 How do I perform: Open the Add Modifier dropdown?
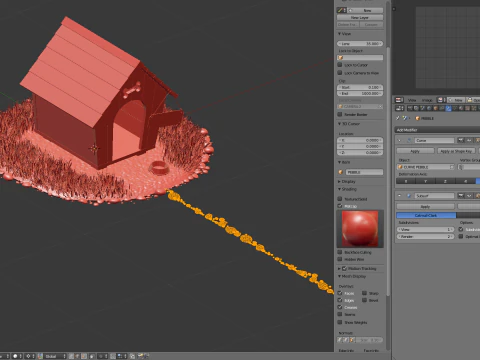(437, 130)
